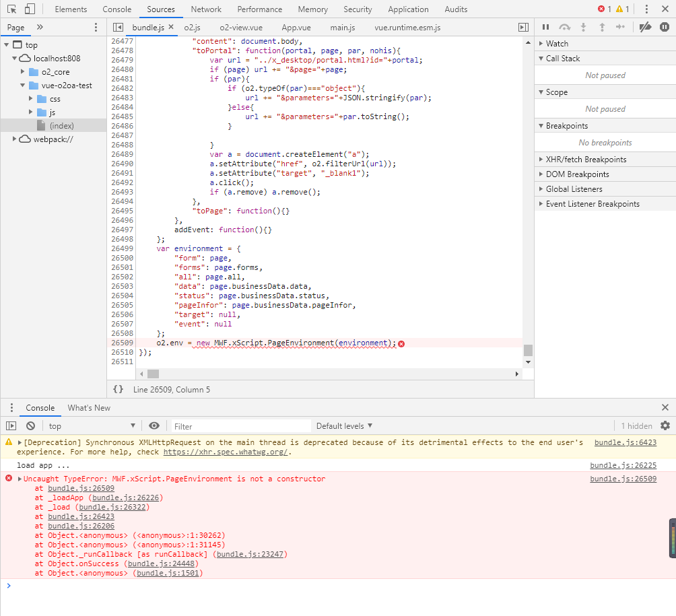676x616 pixels.
Task: Open the navigator pane three-dot menu
Action: pos(96,28)
